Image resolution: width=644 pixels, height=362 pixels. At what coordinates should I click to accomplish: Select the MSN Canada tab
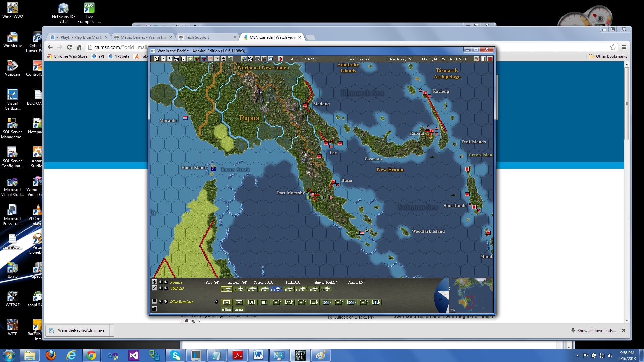tap(272, 37)
